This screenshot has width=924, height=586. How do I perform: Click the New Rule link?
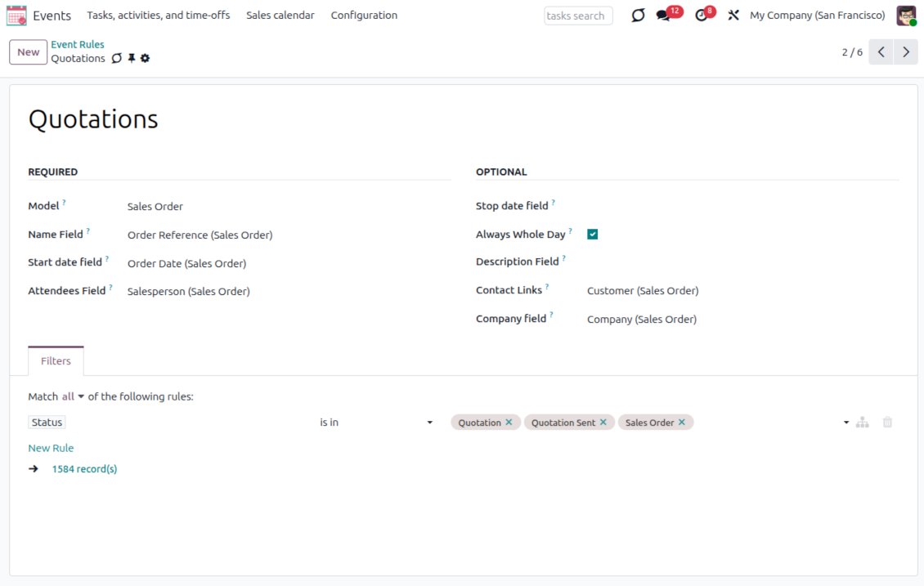coord(51,448)
